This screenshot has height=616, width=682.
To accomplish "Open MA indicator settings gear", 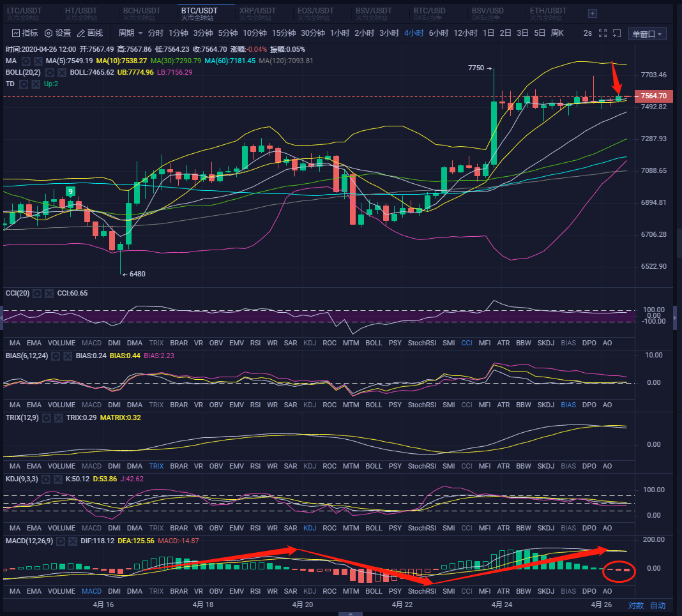I will 24,62.
